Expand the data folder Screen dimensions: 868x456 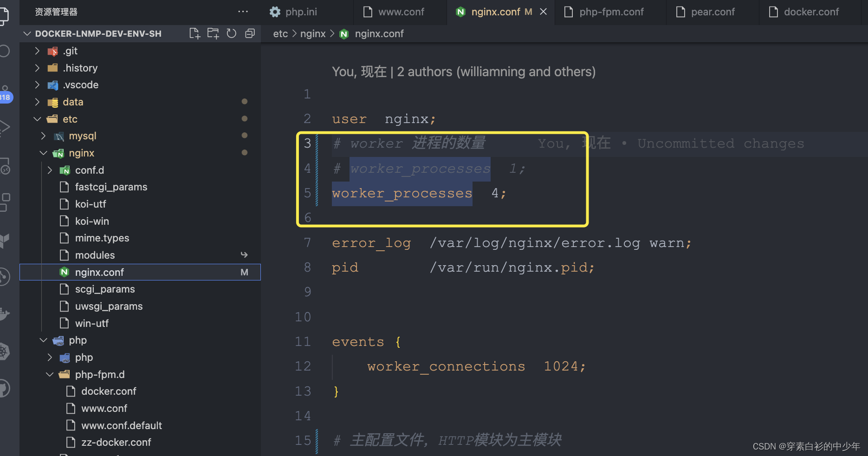point(37,102)
